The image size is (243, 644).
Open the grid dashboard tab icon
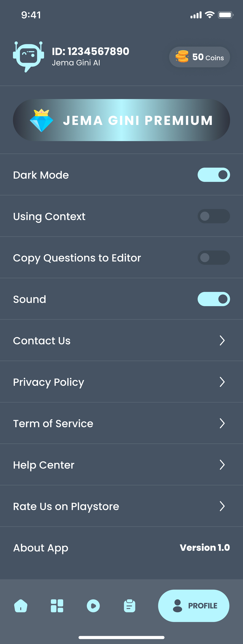[57, 606]
